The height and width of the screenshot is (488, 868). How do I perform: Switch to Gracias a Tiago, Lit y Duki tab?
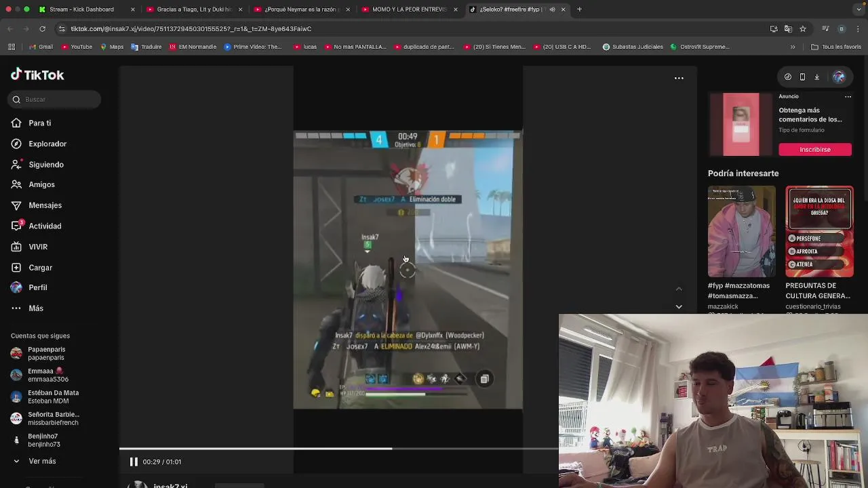(194, 9)
